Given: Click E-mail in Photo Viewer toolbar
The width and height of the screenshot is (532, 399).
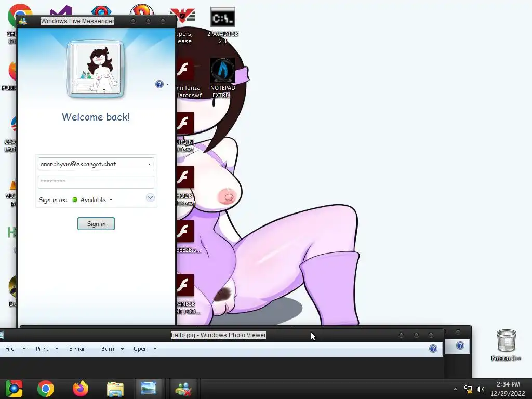Looking at the screenshot, I should [x=77, y=349].
